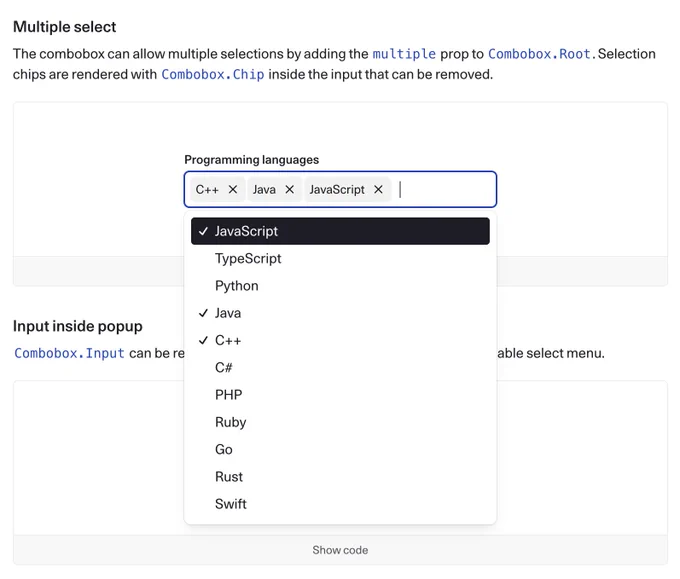Click the 'multiple' code reference
The height and width of the screenshot is (579, 680).
pyautogui.click(x=404, y=54)
